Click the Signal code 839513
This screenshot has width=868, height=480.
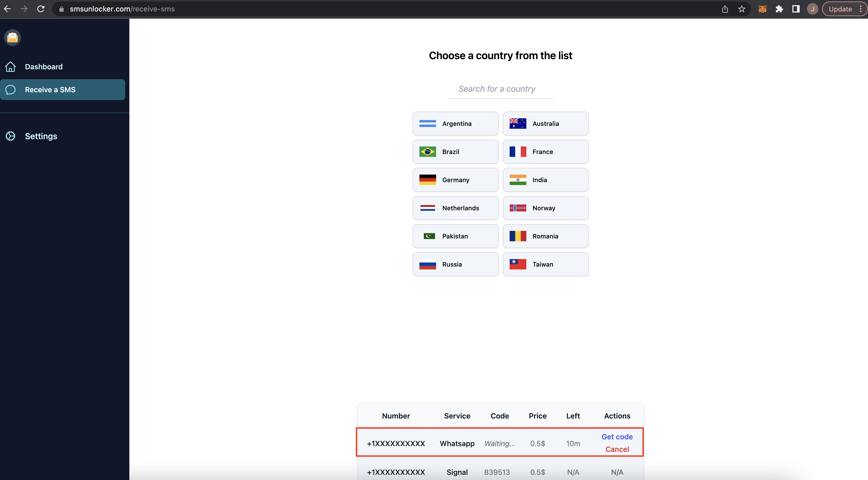coord(497,472)
